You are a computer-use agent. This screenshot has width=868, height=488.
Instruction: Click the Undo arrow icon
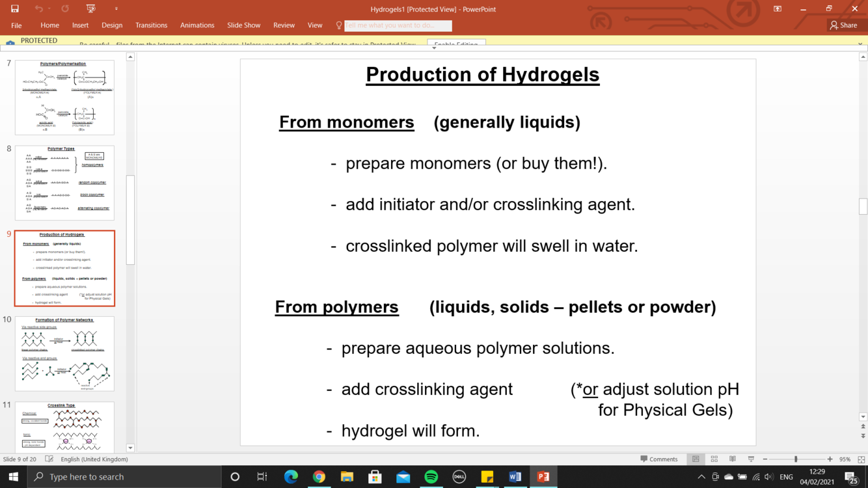(x=38, y=9)
